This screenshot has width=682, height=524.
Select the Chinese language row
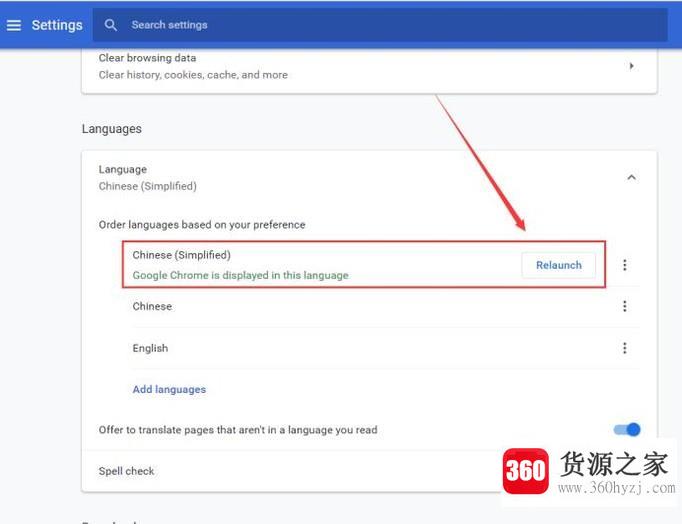(386, 306)
